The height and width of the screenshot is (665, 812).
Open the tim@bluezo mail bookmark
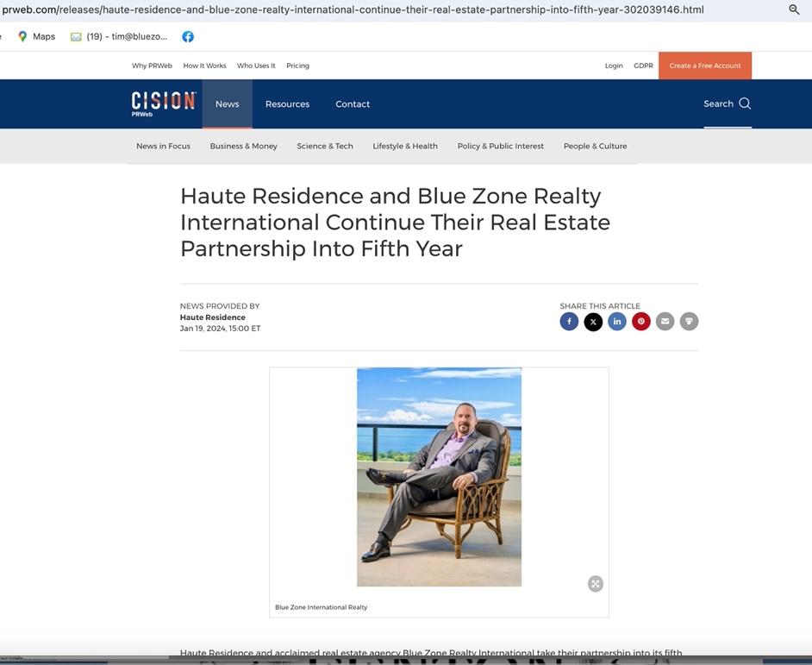[119, 36]
